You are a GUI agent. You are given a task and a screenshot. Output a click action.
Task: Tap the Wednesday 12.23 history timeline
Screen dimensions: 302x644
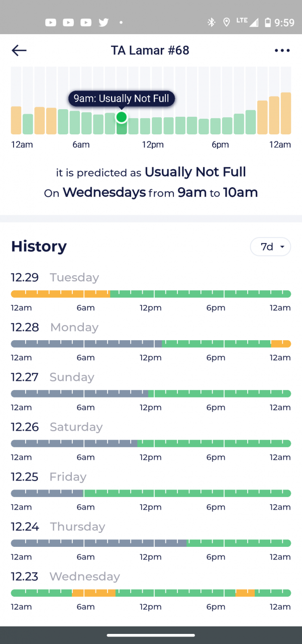(151, 593)
